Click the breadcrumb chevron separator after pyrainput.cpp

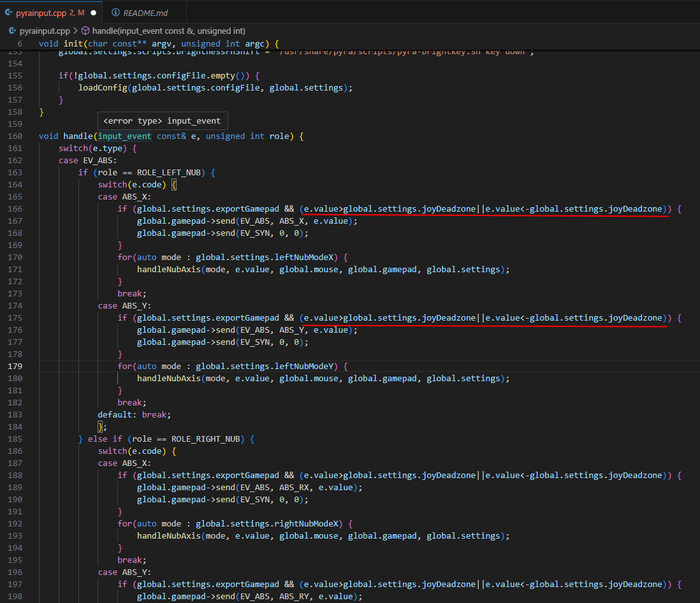(x=76, y=31)
